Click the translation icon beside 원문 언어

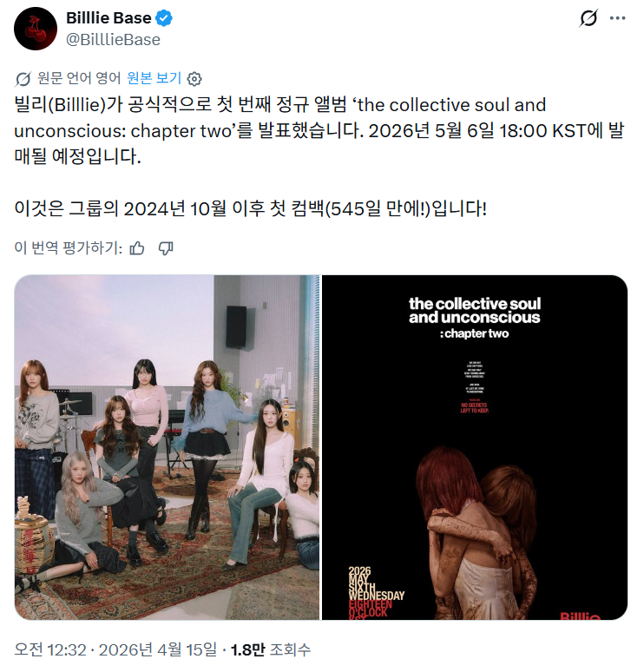click(23, 79)
